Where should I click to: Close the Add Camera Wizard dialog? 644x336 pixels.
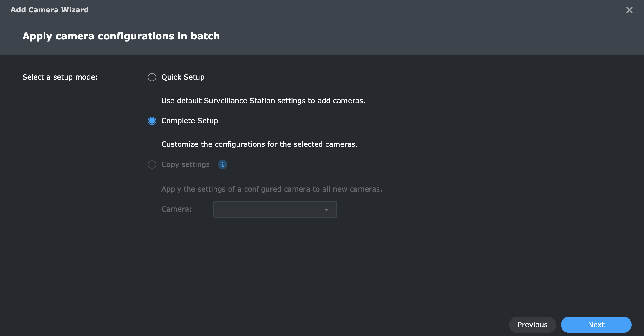629,10
